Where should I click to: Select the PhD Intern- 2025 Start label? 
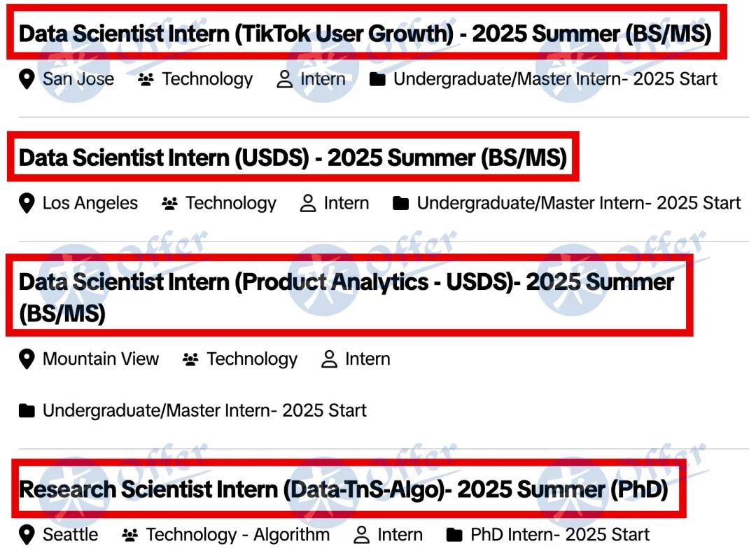560,535
